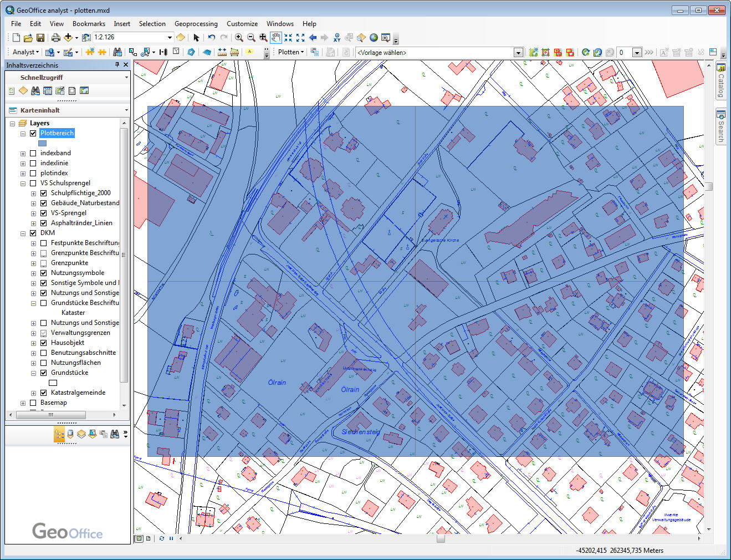The height and width of the screenshot is (560, 731).
Task: Uncheck the Hausobjekt layer visibility
Action: pyautogui.click(x=43, y=343)
